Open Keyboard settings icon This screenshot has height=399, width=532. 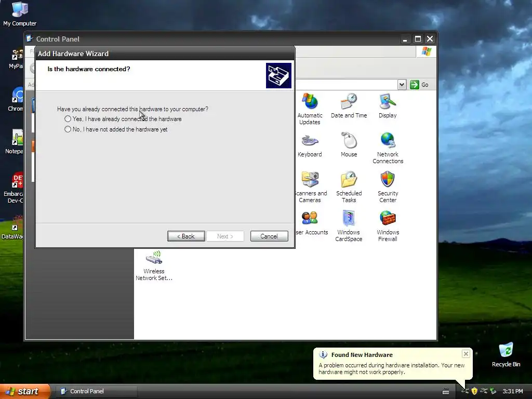(310, 144)
